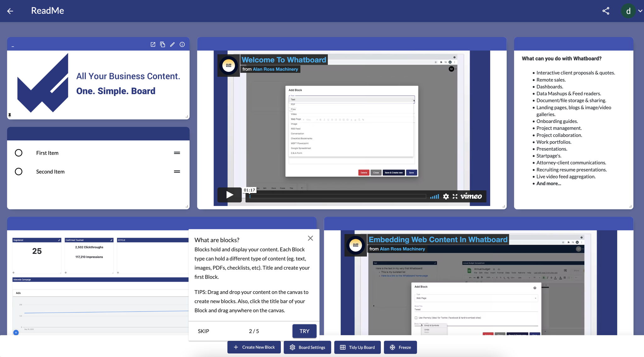Skip the onboarding tour
644x357 pixels.
point(203,331)
